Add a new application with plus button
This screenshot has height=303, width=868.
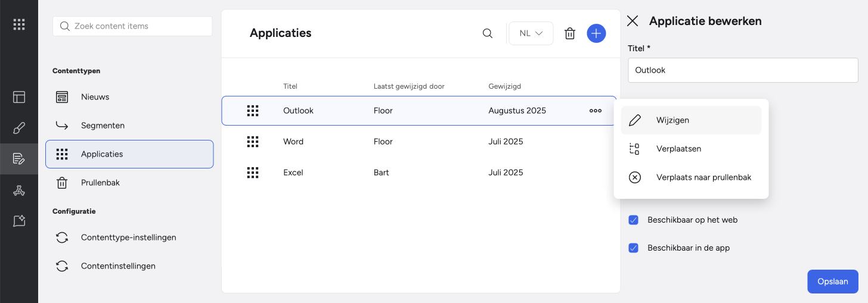click(x=596, y=33)
